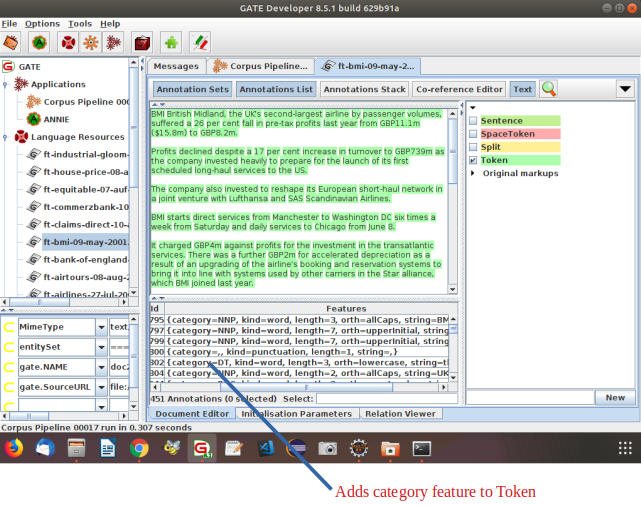The image size is (641, 505).
Task: Open ft-claims-direct-10 document in tree
Action: pyautogui.click(x=86, y=225)
